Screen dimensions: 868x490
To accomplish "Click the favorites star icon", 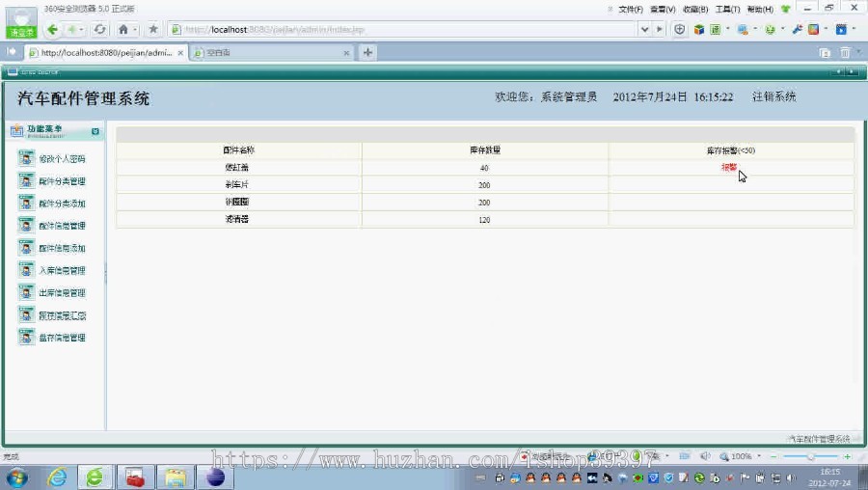I will [153, 29].
